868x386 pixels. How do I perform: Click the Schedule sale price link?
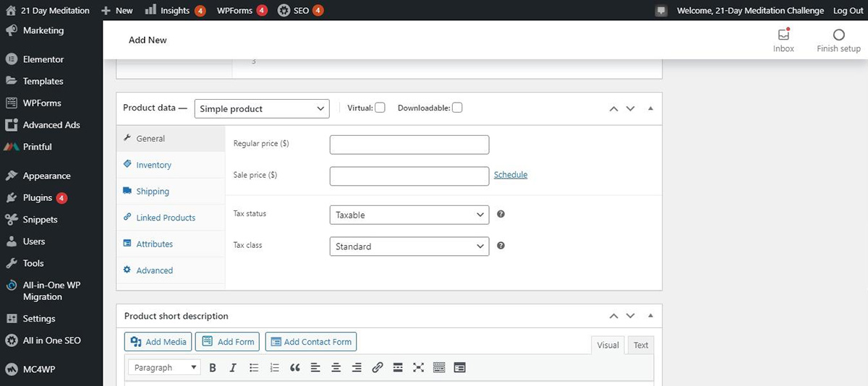coord(510,175)
